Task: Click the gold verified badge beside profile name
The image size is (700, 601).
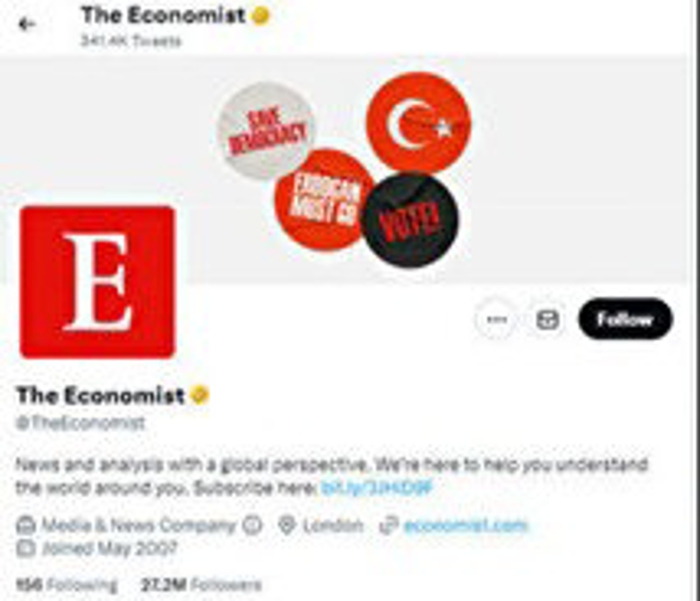Action: click(x=200, y=395)
